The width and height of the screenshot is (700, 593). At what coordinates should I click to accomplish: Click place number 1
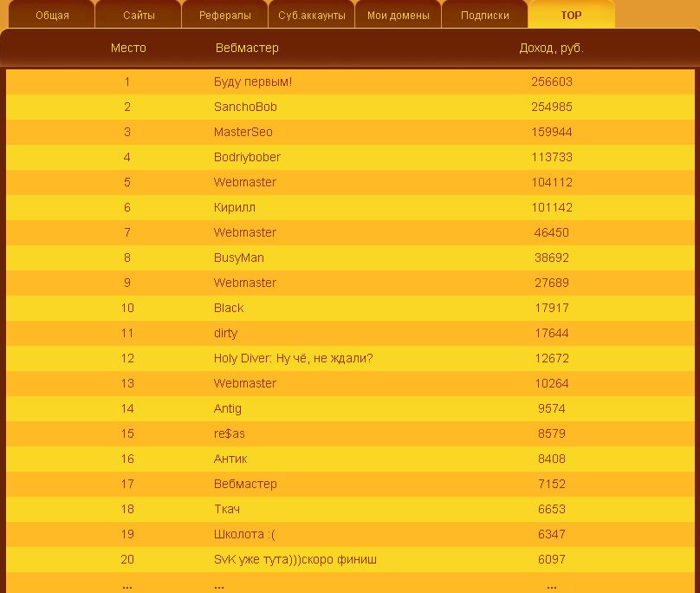click(x=127, y=81)
